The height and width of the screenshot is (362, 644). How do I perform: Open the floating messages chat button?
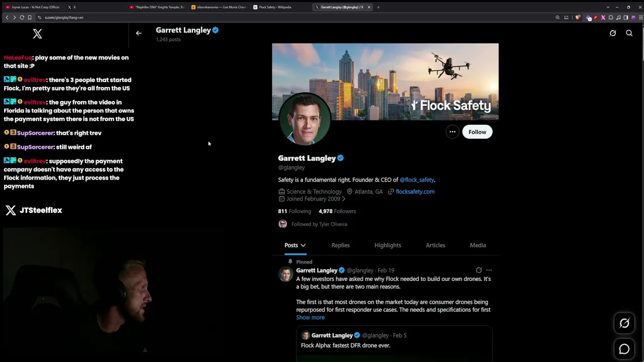(624, 349)
